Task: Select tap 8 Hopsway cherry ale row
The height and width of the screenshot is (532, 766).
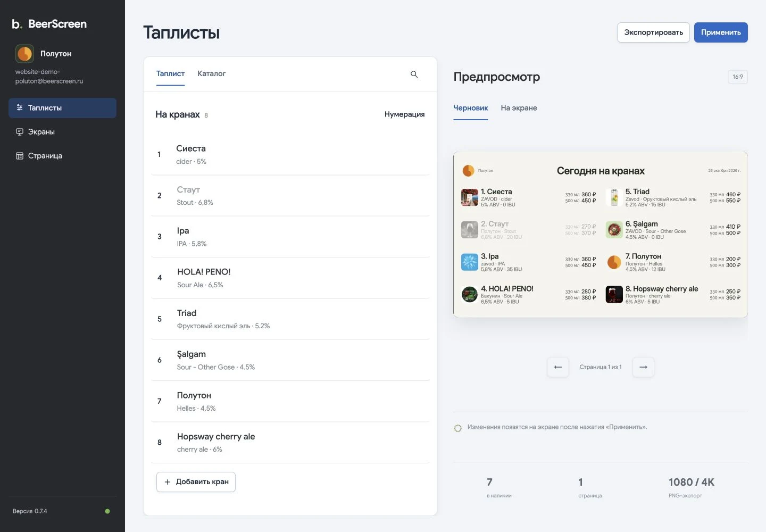Action: 290,443
